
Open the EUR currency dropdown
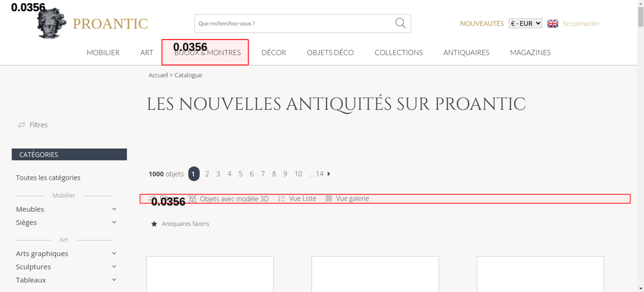coord(525,23)
